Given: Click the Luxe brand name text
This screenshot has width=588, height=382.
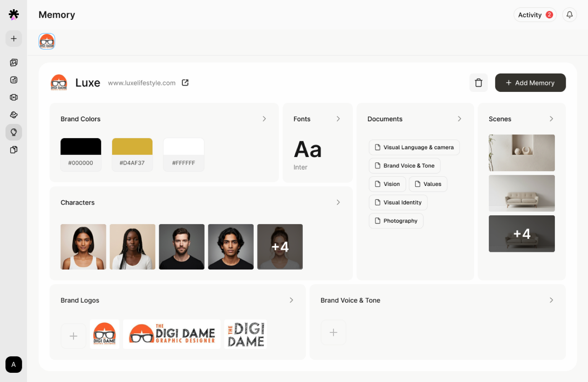Looking at the screenshot, I should 88,83.
